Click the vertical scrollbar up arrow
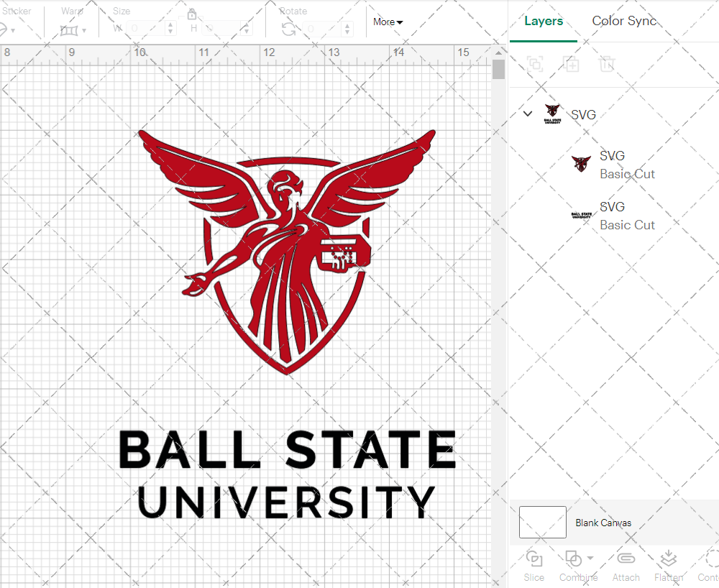Screen dimensions: 719x588 pos(498,52)
